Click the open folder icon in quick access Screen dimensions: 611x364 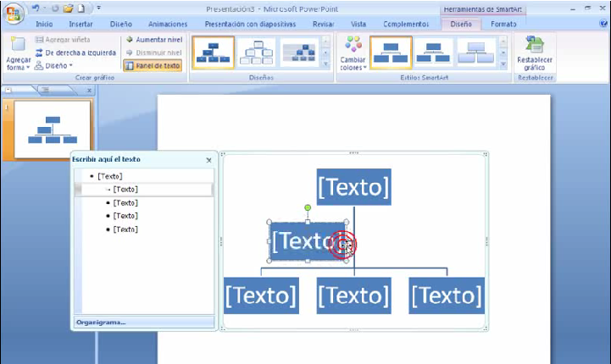tap(68, 8)
